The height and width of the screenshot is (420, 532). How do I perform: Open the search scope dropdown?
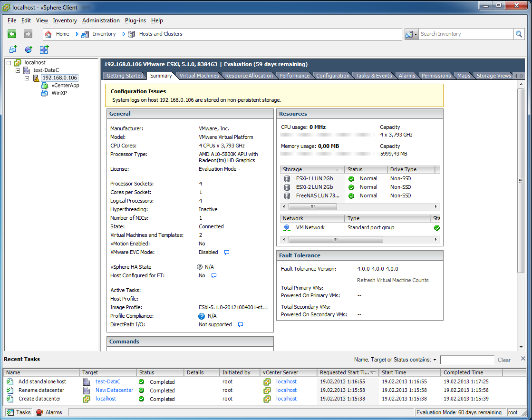(412, 34)
